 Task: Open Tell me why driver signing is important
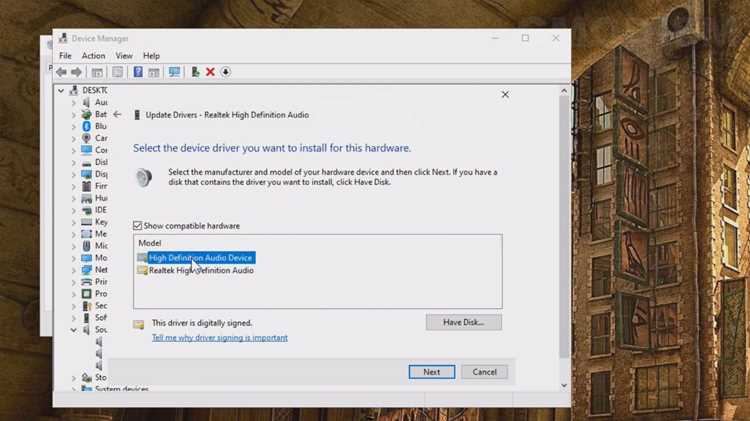220,338
